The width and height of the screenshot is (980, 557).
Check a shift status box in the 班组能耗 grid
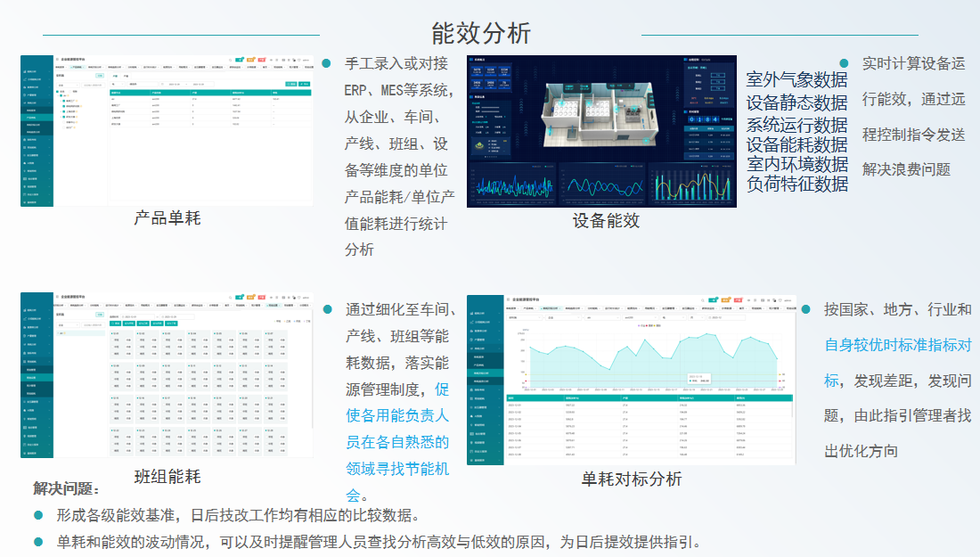pyautogui.click(x=112, y=340)
